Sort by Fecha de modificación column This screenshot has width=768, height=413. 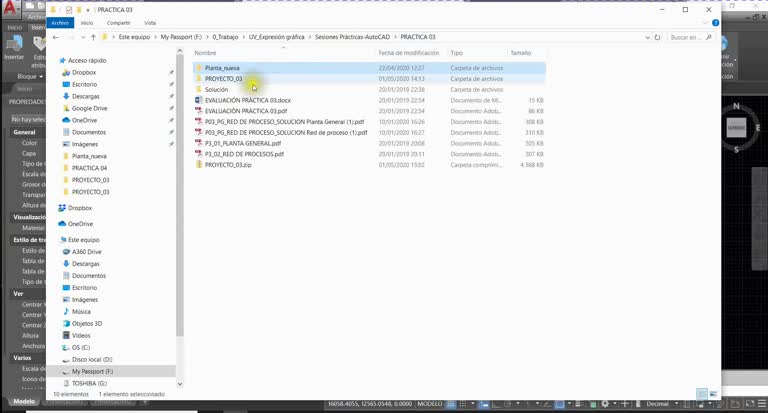point(408,53)
